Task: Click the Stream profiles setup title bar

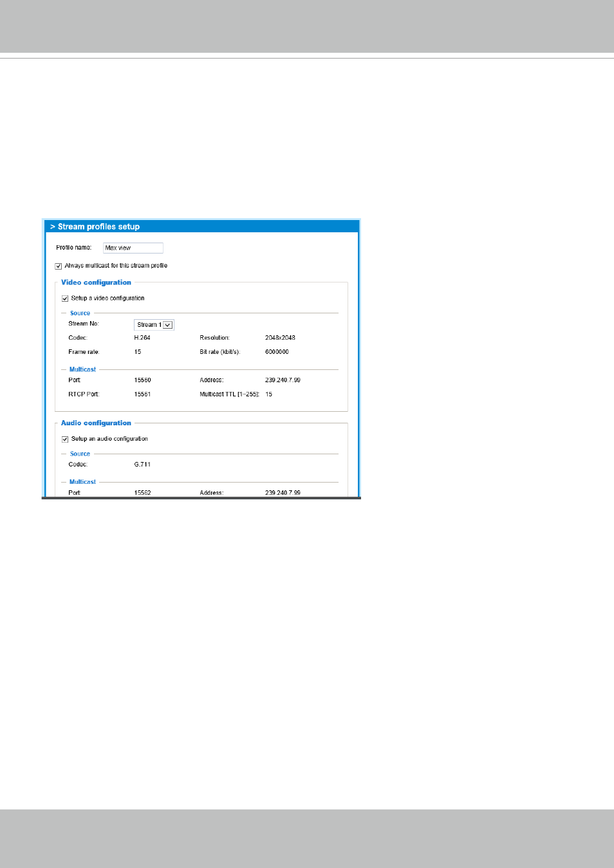Action: [x=201, y=226]
